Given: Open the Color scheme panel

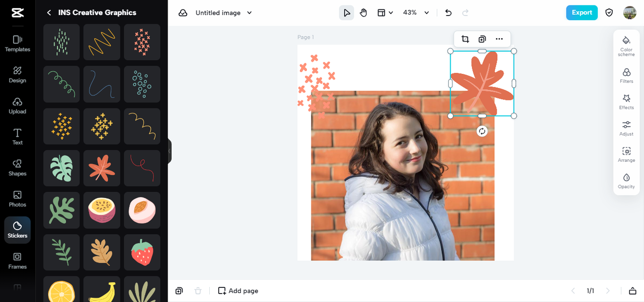Looking at the screenshot, I should [x=626, y=45].
